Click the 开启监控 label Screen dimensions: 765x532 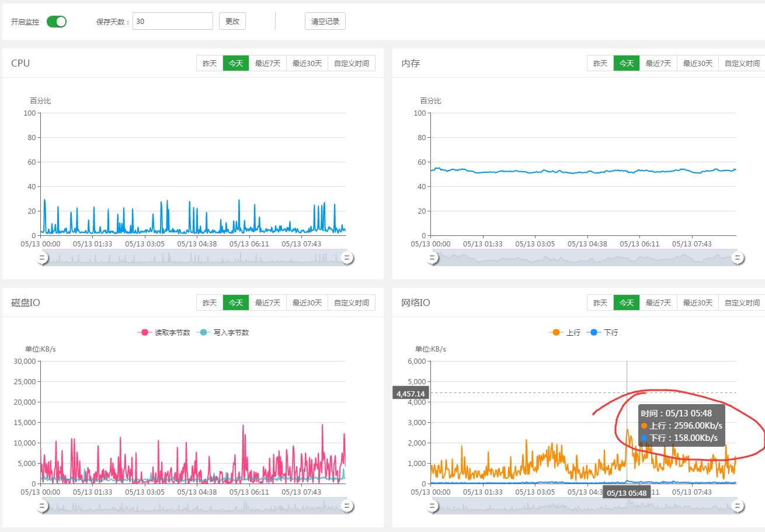tap(25, 22)
